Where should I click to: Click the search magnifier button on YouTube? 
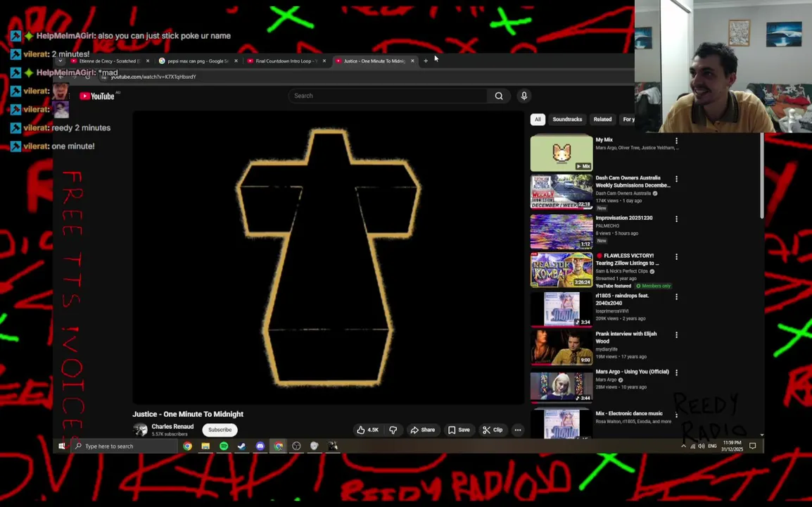tap(499, 96)
